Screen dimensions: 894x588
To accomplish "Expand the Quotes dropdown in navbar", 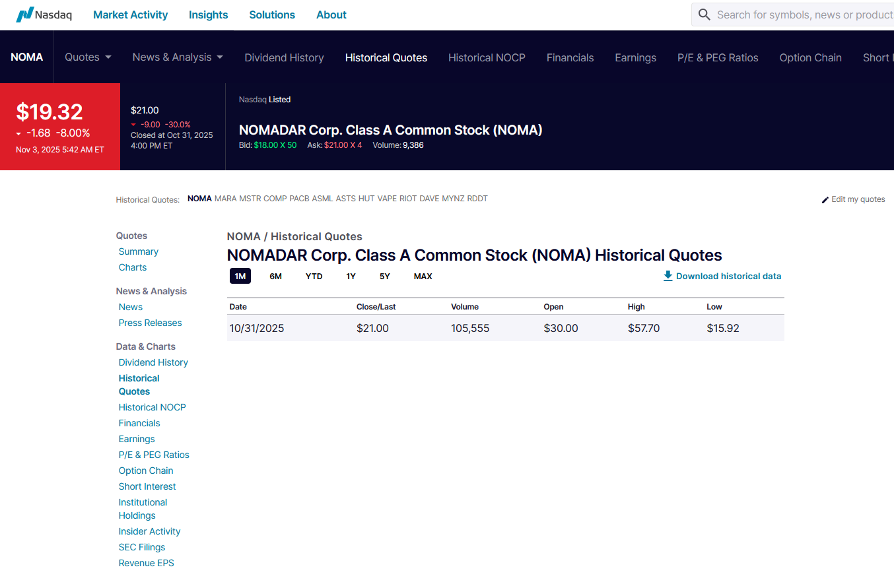I will (88, 57).
